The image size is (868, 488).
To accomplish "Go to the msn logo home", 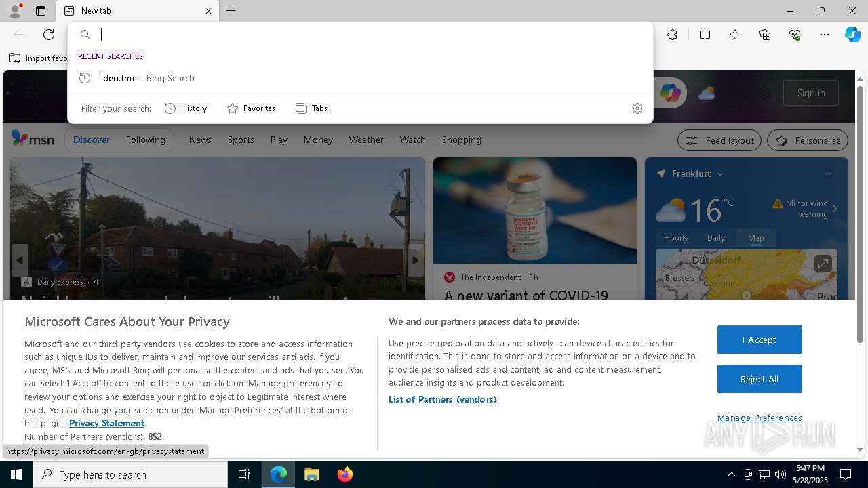I will [33, 139].
